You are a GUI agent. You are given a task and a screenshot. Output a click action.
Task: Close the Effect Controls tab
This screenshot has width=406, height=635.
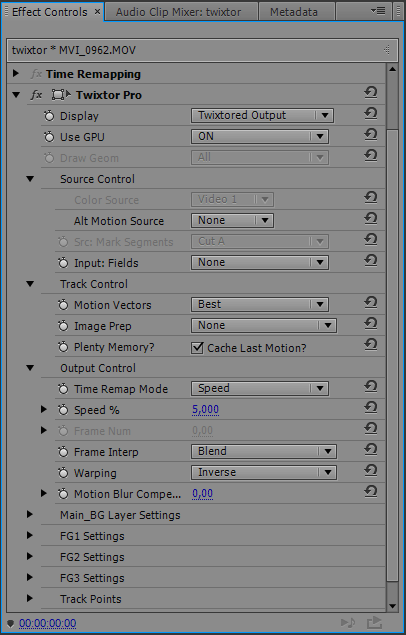(x=97, y=12)
